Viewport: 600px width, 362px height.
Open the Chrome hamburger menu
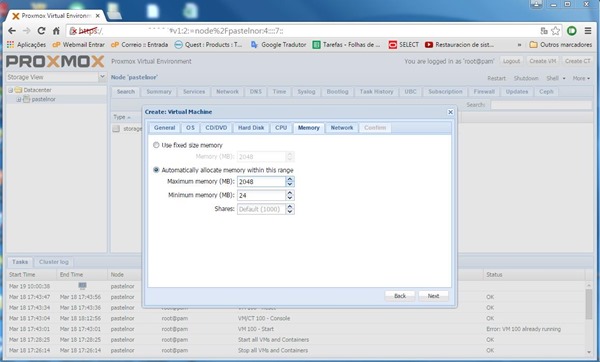pos(588,31)
